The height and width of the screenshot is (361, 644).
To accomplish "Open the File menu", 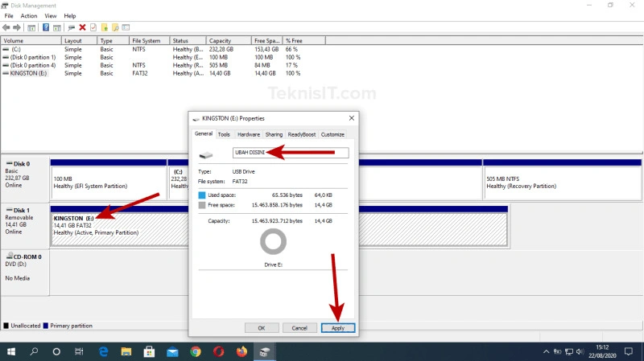I will [x=9, y=16].
